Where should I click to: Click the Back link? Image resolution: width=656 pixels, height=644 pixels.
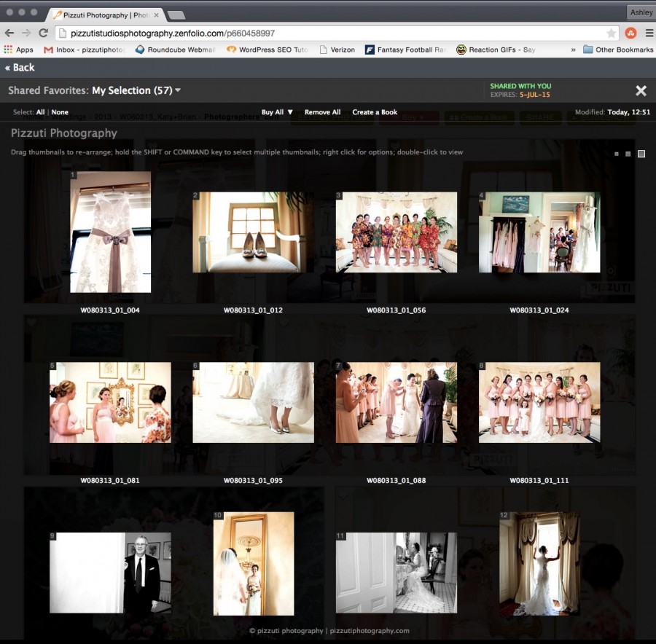pyautogui.click(x=20, y=67)
